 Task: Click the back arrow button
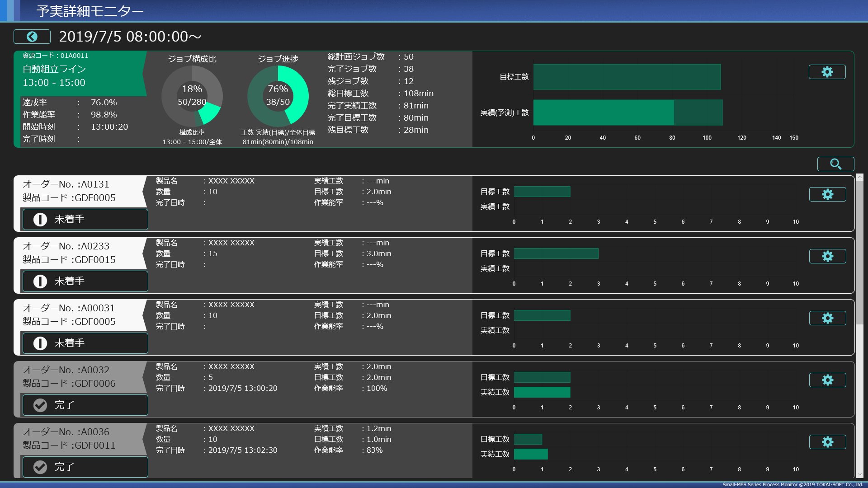tap(32, 37)
